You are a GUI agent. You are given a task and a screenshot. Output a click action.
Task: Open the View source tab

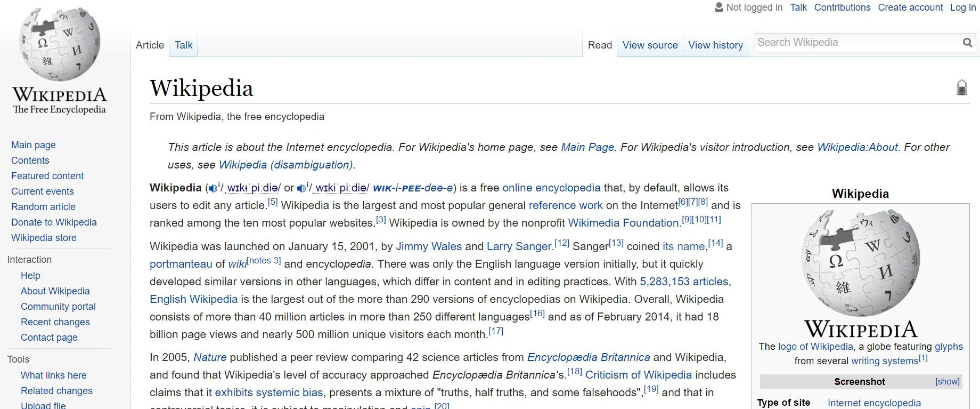650,45
